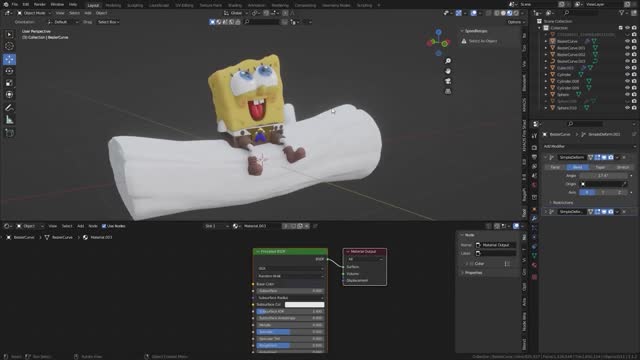
Task: Set deform Axis to Y
Action: click(603, 192)
